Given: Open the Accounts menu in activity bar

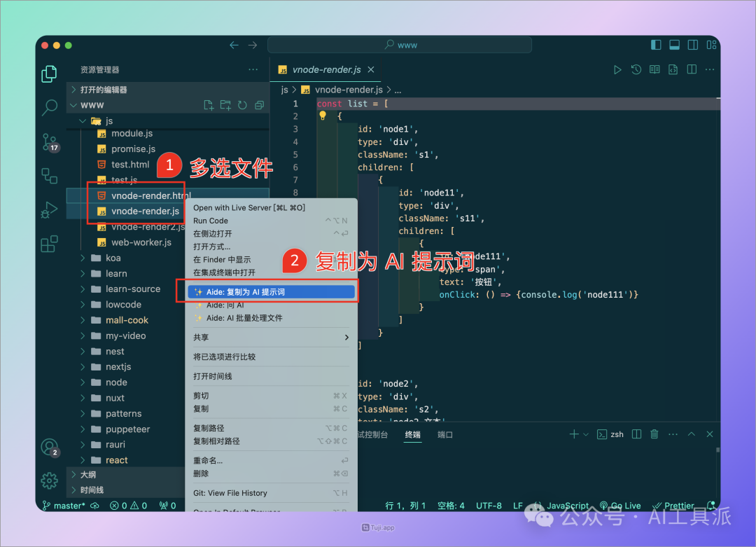Looking at the screenshot, I should [x=50, y=448].
